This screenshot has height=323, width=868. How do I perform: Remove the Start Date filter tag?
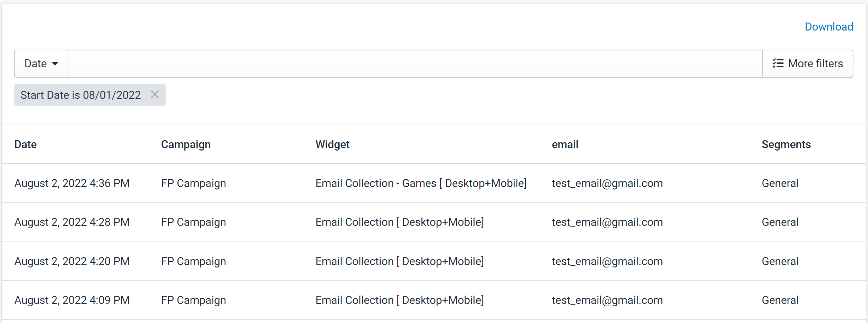pyautogui.click(x=155, y=94)
